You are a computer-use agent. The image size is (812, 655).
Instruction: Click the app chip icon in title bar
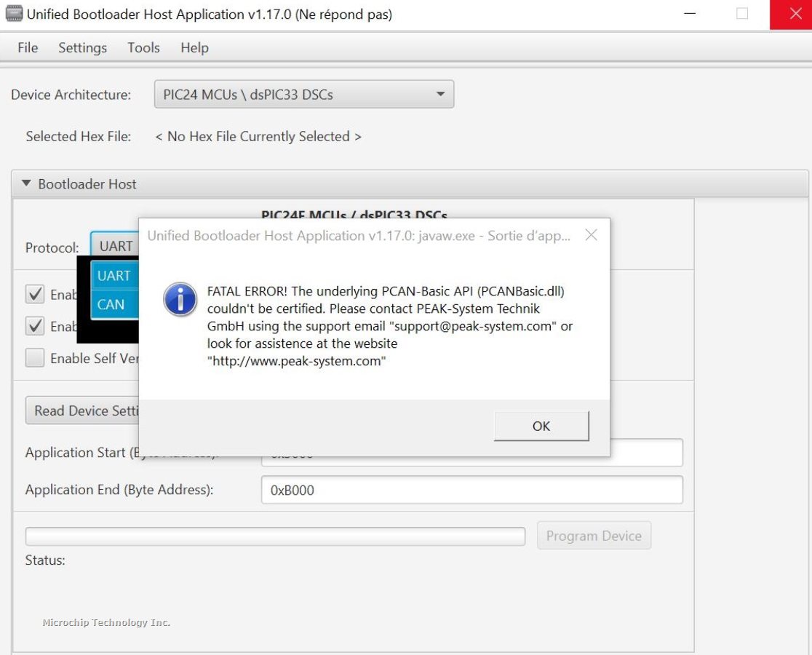14,14
